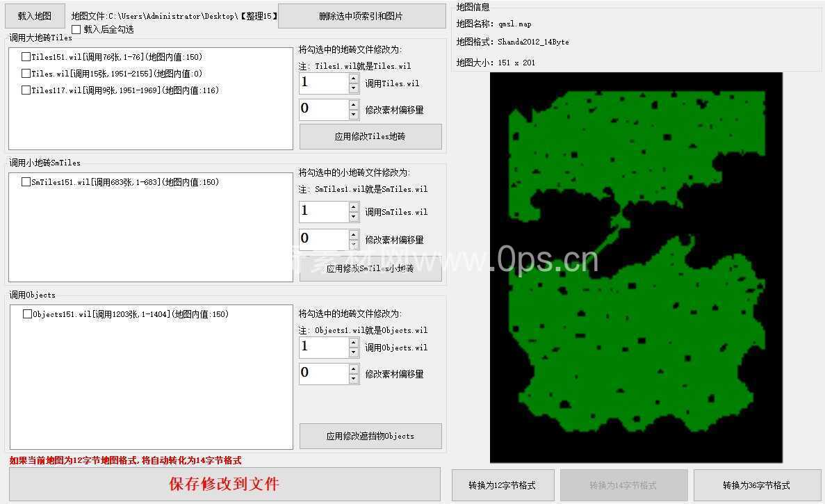Click the 载入地图 load map button
The width and height of the screenshot is (825, 504).
point(35,15)
